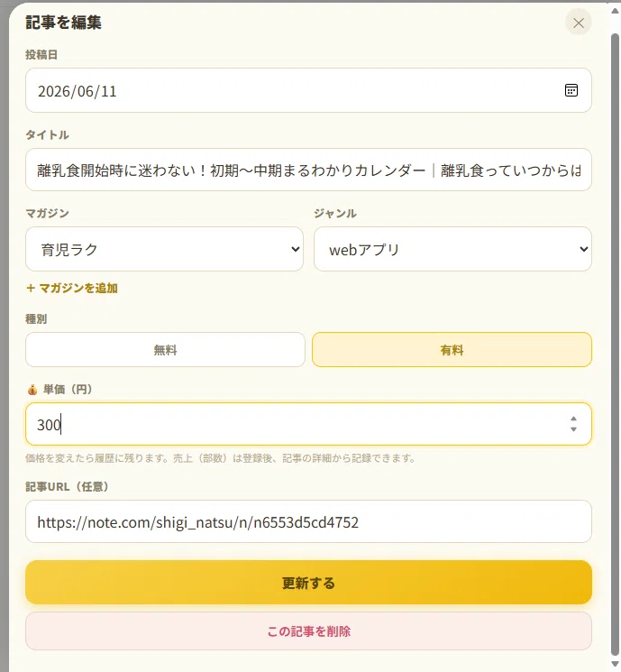Click into the タイトル text field
621x672 pixels.
[x=308, y=170]
